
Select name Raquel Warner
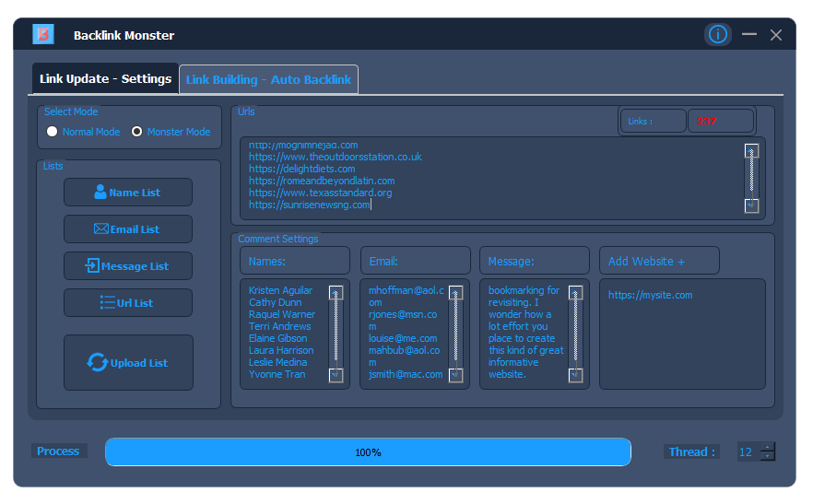[281, 314]
